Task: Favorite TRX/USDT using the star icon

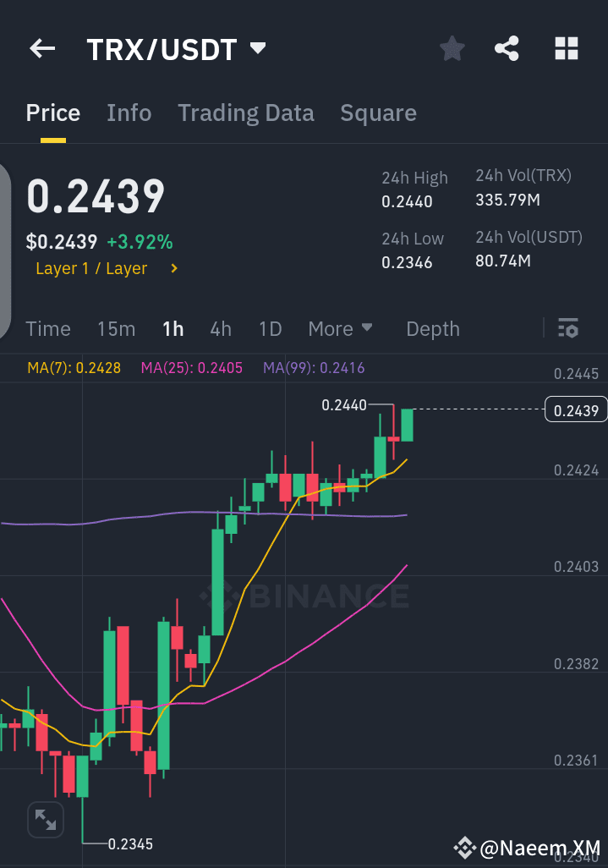Action: 452,48
